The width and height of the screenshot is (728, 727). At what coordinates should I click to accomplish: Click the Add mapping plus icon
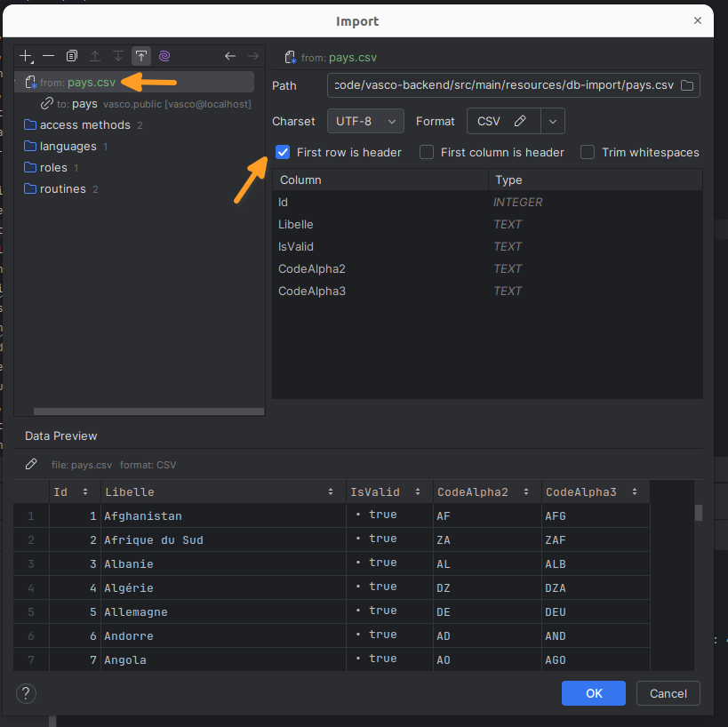pyautogui.click(x=26, y=56)
